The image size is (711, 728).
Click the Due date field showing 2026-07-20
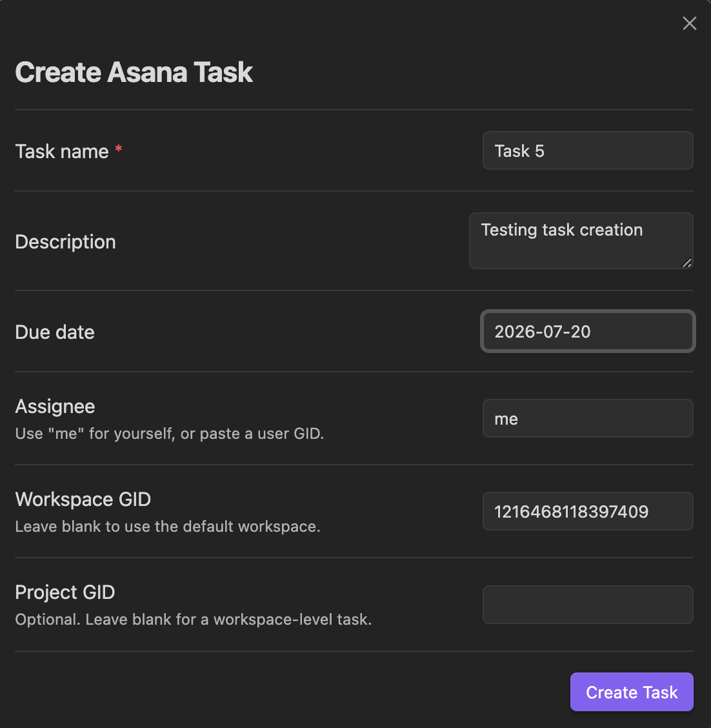tap(588, 331)
